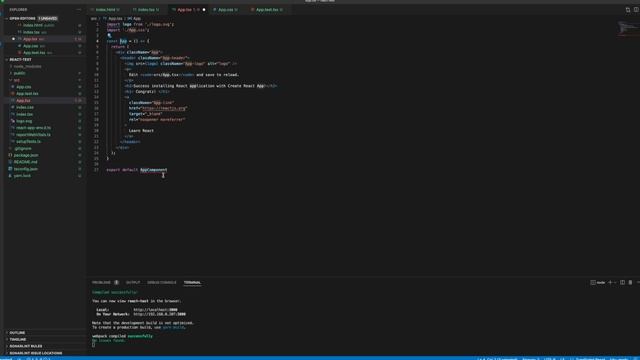Click the src breadcrumb segment
This screenshot has width=640, height=360.
tap(94, 19)
